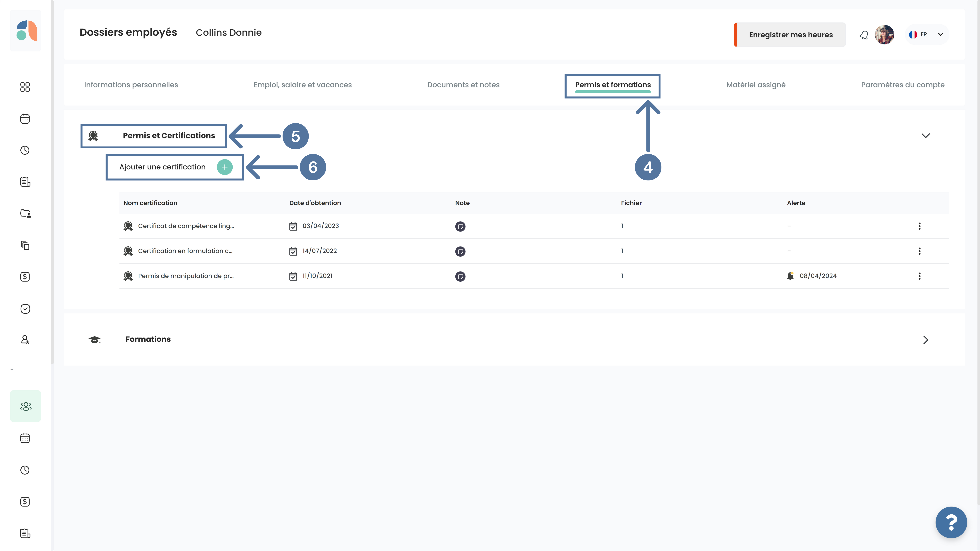
Task: Select the Certification en formulation c… name
Action: coord(185,251)
